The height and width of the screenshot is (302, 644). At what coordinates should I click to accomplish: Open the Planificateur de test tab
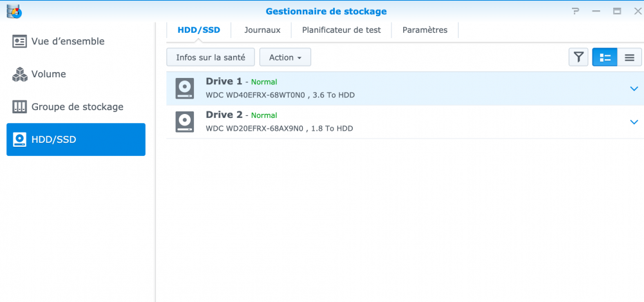tap(341, 30)
